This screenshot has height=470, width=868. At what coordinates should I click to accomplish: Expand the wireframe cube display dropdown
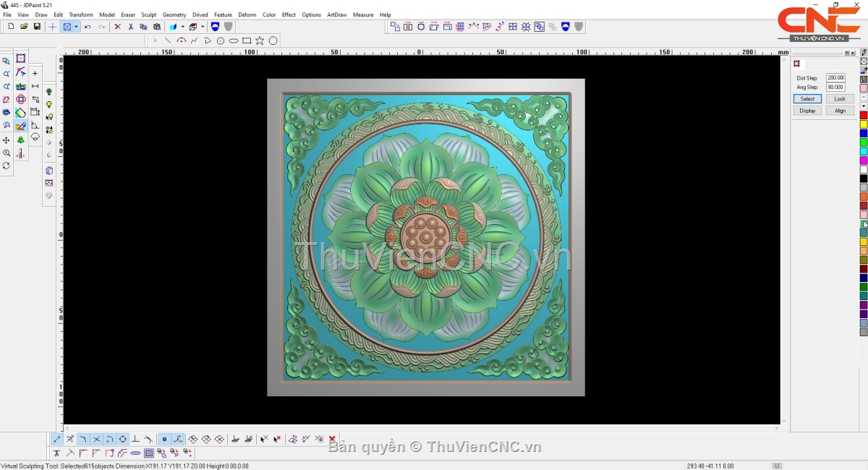202,27
